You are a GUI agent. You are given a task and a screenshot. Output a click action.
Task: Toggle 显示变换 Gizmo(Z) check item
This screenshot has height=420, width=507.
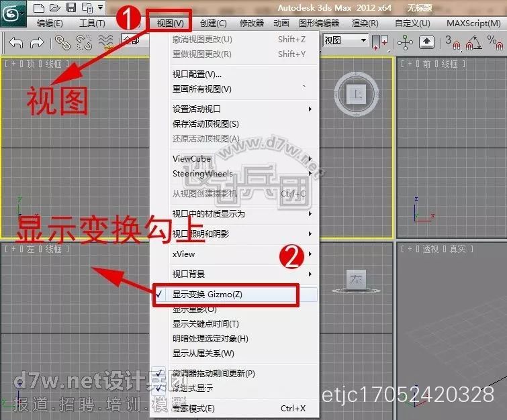point(234,295)
